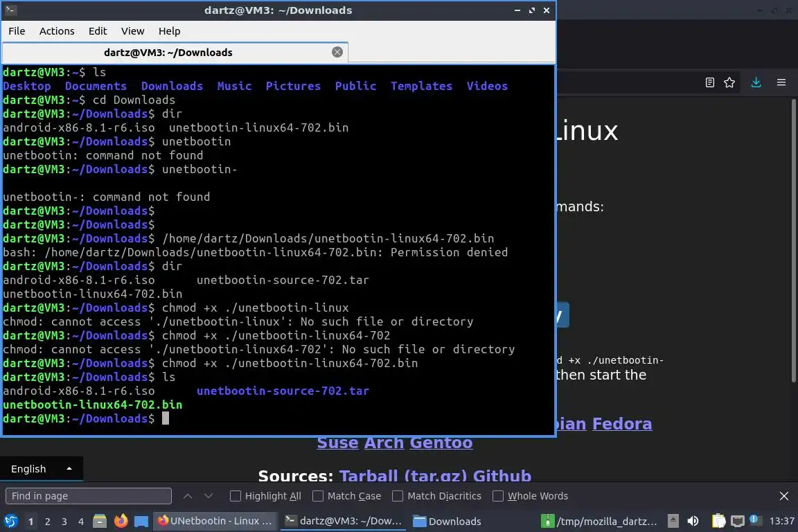Click the Firefox page vertical scrollbar

point(793,241)
